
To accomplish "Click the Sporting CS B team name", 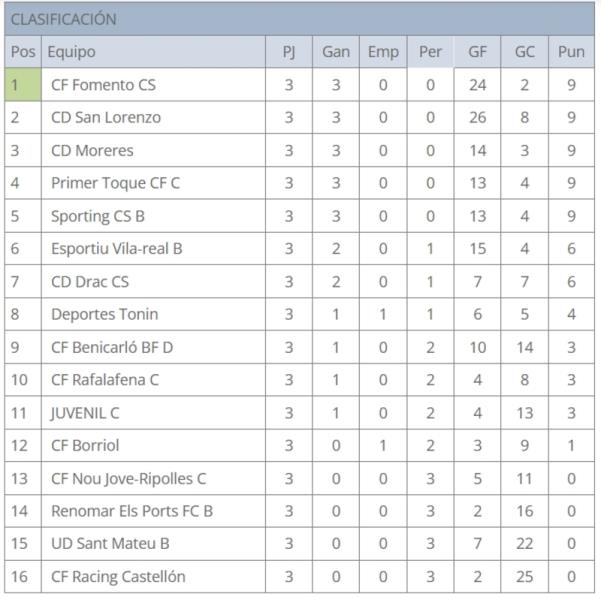I will pos(98,216).
